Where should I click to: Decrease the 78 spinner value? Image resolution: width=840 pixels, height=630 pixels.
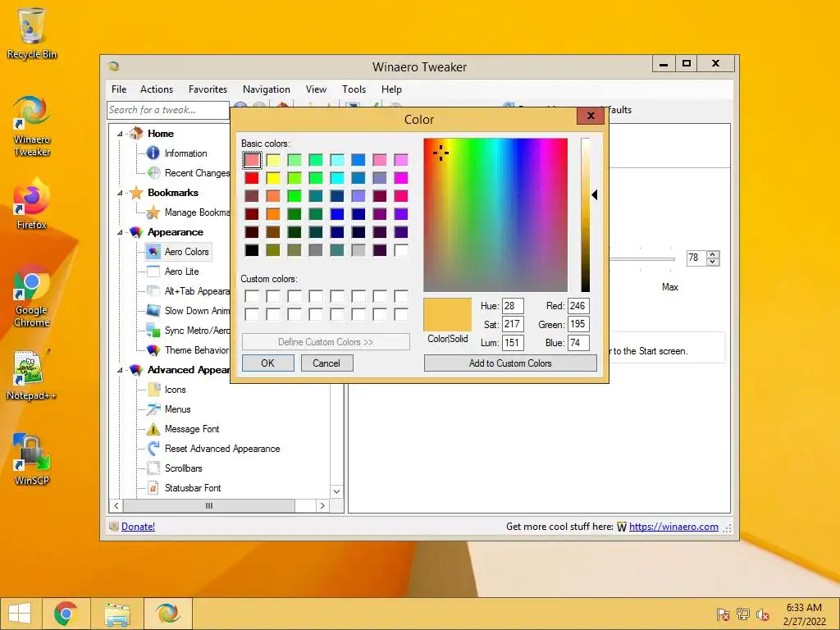click(x=713, y=262)
